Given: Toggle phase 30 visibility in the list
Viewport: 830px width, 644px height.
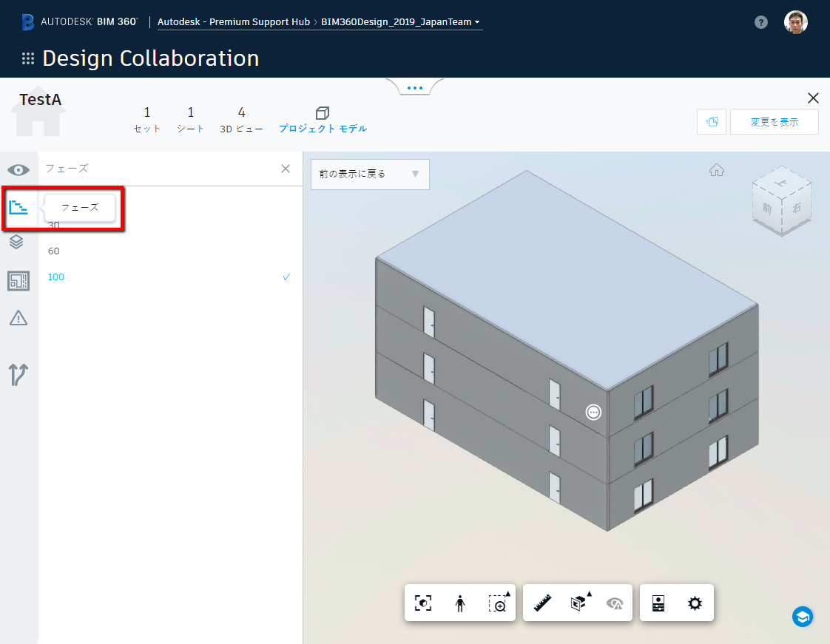Looking at the screenshot, I should (55, 224).
